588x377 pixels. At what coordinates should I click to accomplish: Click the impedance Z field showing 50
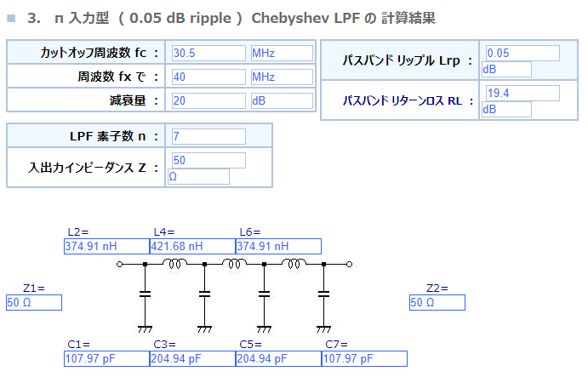point(208,160)
